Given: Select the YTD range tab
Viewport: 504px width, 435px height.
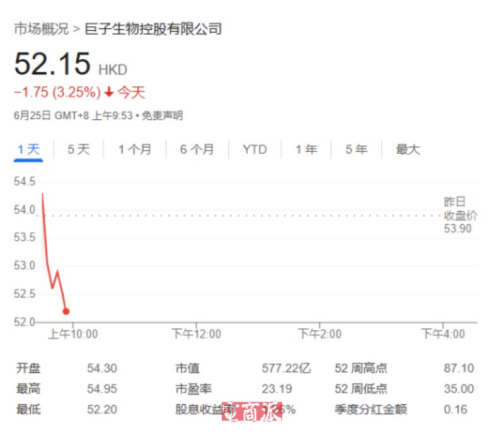Looking at the screenshot, I should click(255, 149).
